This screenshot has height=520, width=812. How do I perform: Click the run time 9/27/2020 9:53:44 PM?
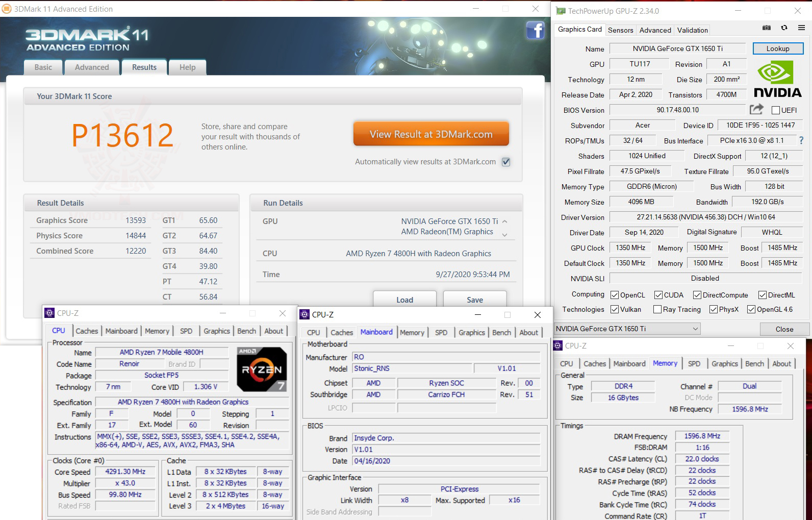tap(473, 275)
